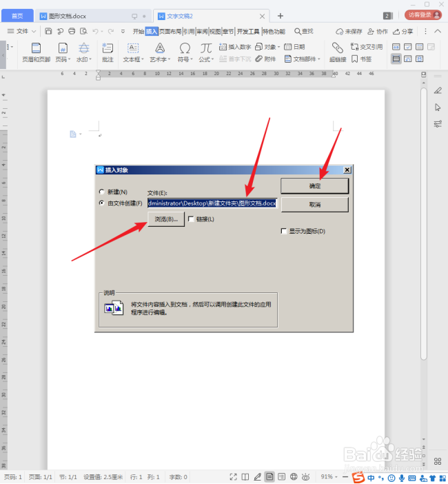Click 分享 share button

(x=403, y=31)
